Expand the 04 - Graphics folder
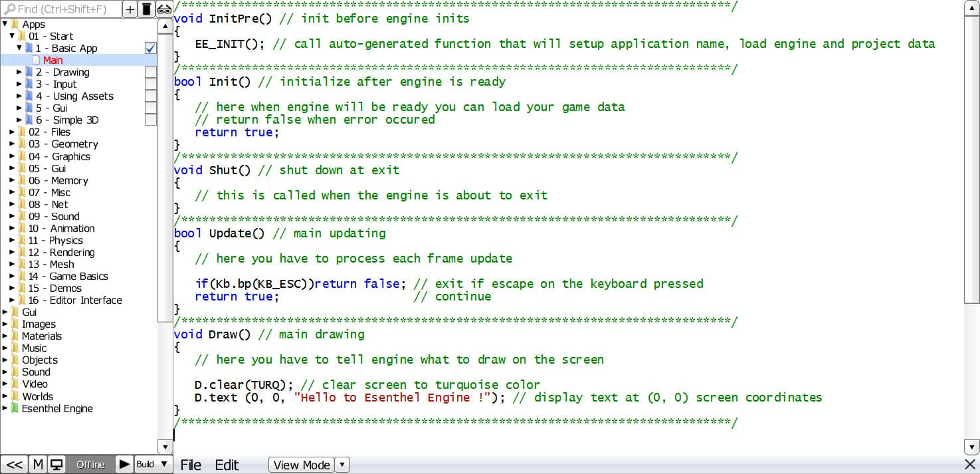The height and width of the screenshot is (474, 980). coord(13,156)
